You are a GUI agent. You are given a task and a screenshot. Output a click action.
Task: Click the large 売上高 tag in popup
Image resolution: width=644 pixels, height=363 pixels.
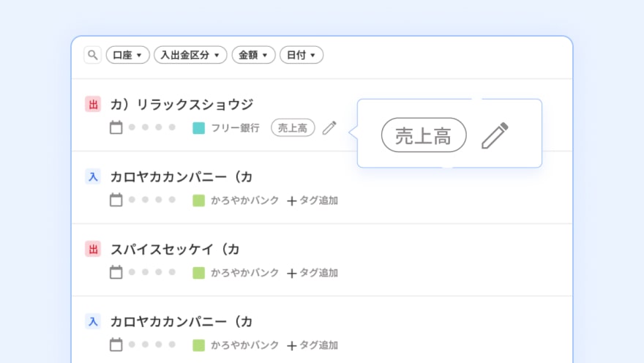[x=423, y=135]
